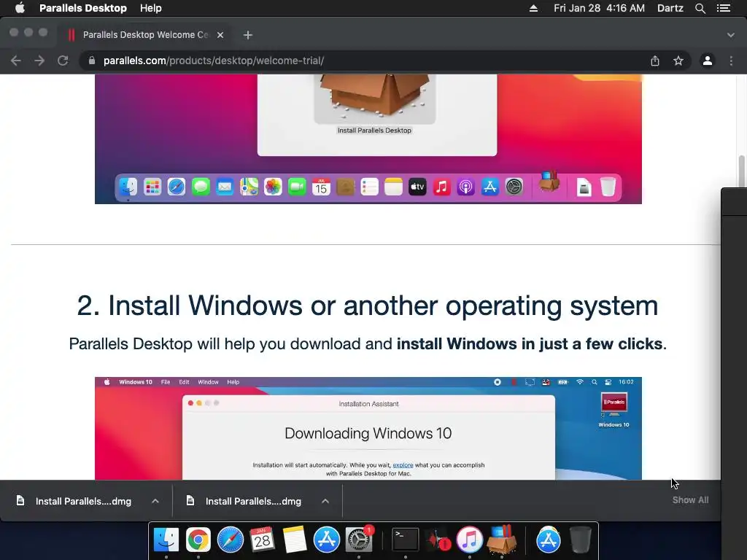Open Safari from the Dock

(x=231, y=540)
